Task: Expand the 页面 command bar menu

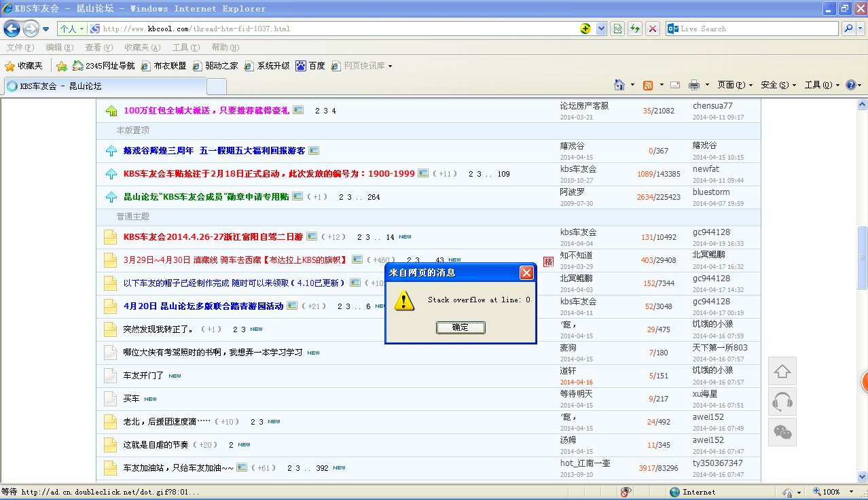Action: tap(735, 85)
